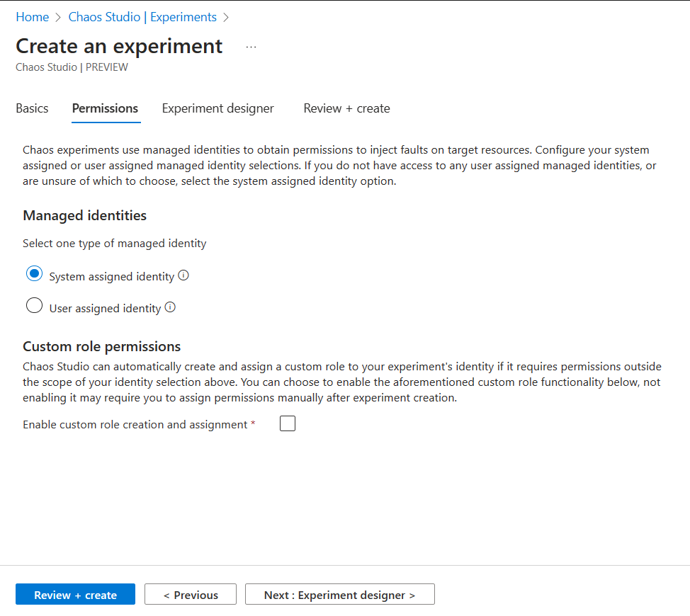Open the Experiment designer tab
Viewport: 690px width, 616px height.
[x=217, y=108]
